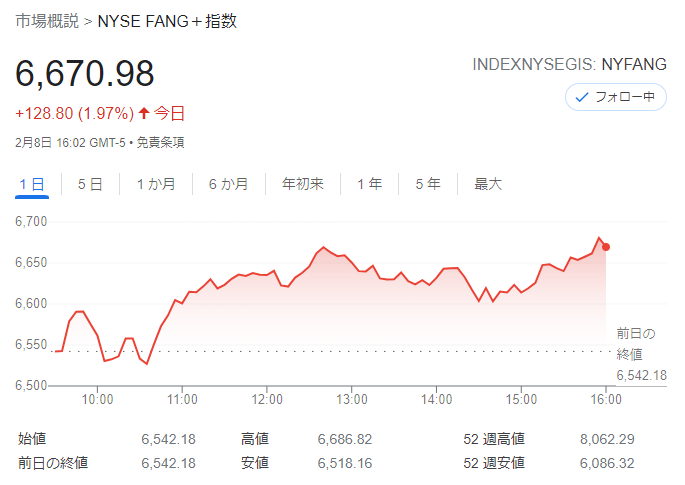Click the red endpoint dot on the chart
Image resolution: width=685 pixels, height=485 pixels.
[606, 247]
